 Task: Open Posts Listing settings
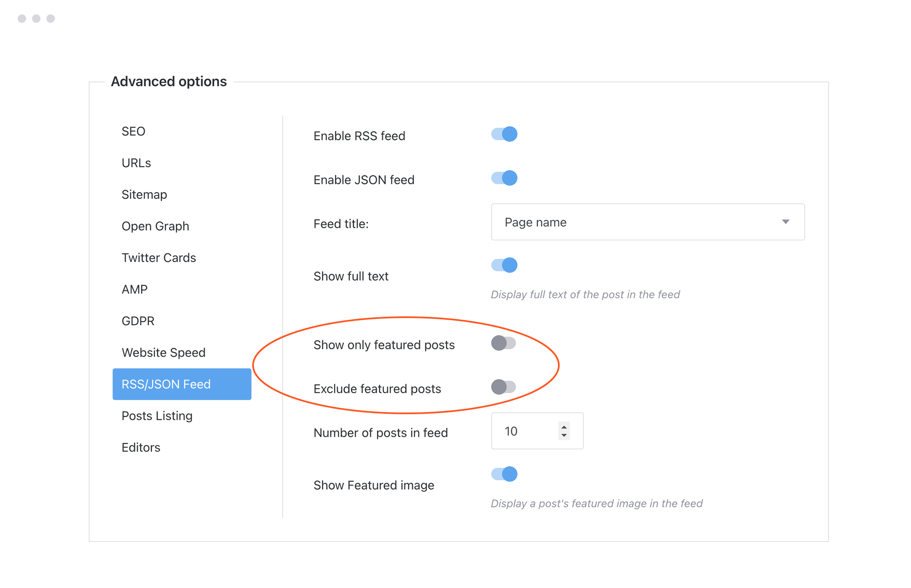156,416
